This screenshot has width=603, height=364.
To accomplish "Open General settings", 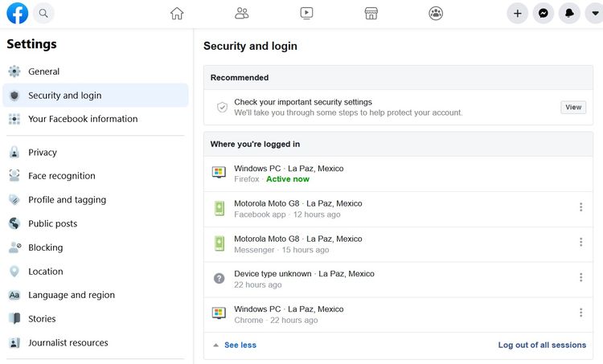I will click(96, 72).
